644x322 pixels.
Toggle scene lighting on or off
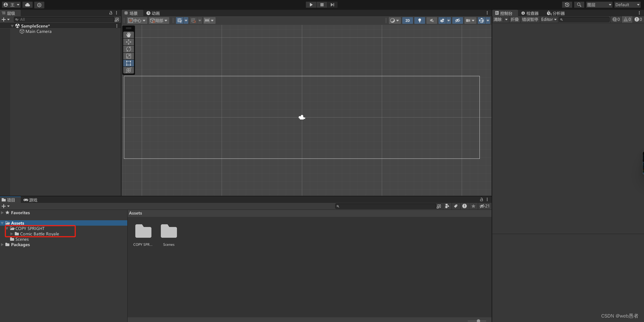[x=419, y=20]
